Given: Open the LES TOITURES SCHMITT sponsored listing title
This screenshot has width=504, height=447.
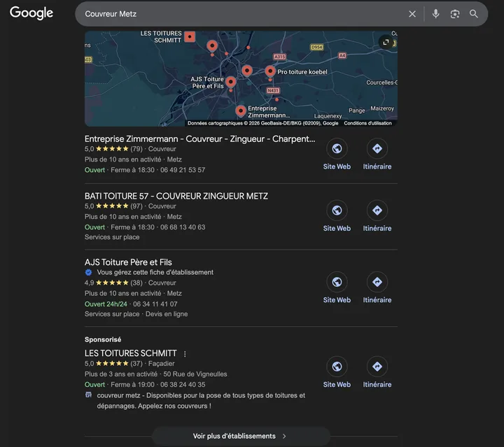Looking at the screenshot, I should click(130, 353).
